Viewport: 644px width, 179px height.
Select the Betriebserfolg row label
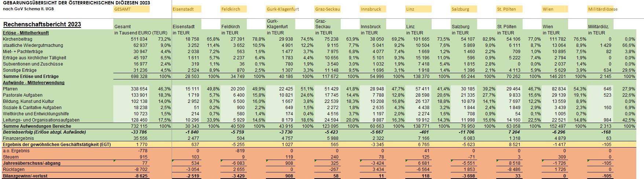tap(44, 132)
